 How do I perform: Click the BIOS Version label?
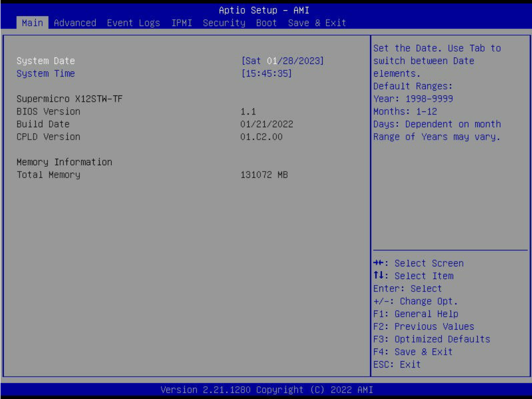click(x=48, y=111)
